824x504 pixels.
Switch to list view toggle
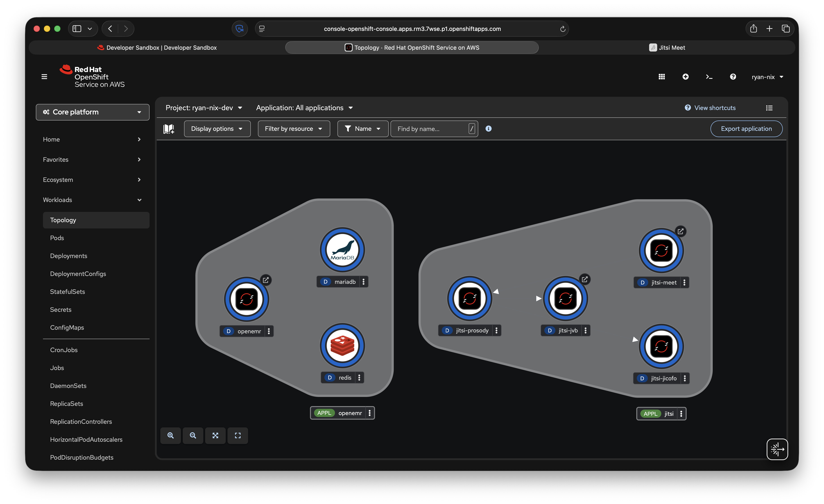click(x=769, y=108)
